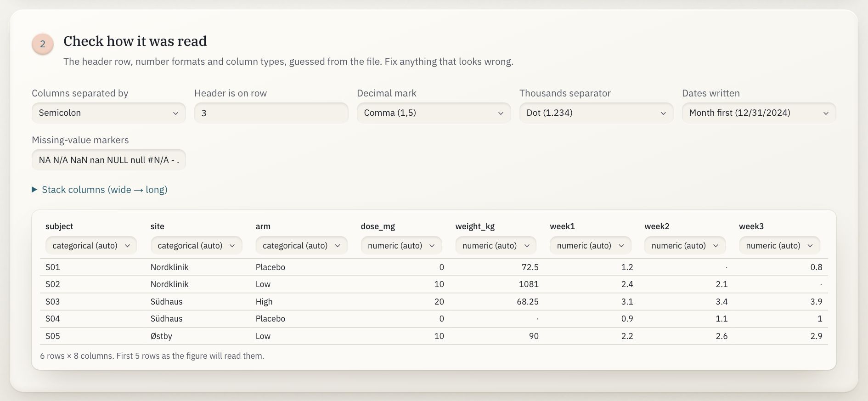Change the week1 column type
Viewport: 868px width, 401px height.
590,246
